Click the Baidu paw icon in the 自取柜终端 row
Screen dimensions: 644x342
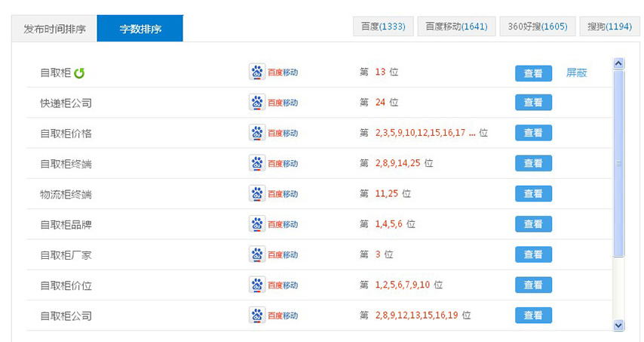(x=257, y=163)
